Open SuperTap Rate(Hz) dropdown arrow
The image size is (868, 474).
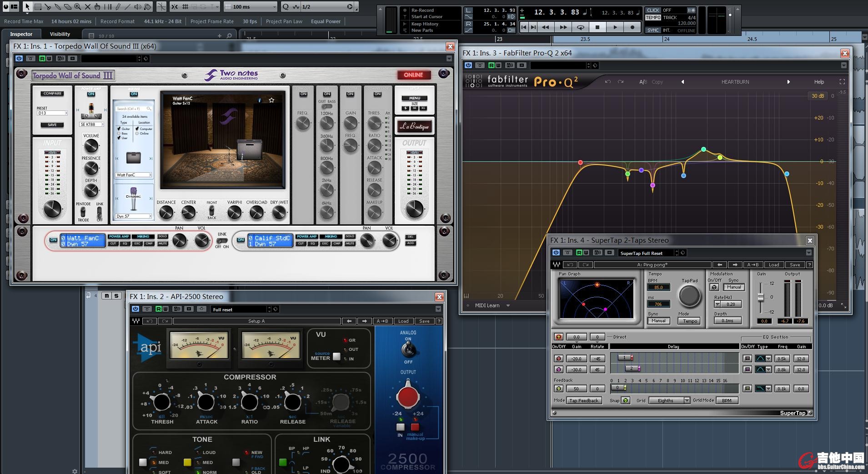pyautogui.click(x=717, y=304)
